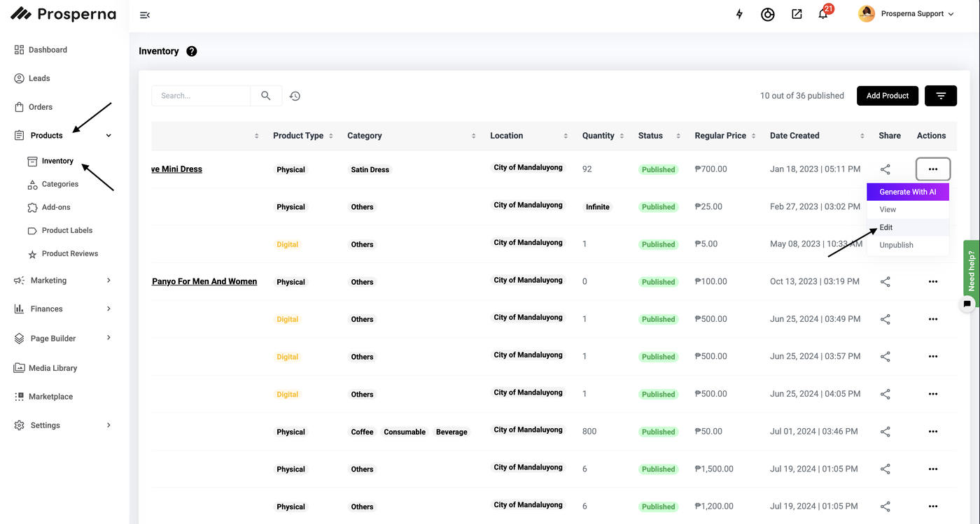Open the notifications bell icon

[x=823, y=14]
